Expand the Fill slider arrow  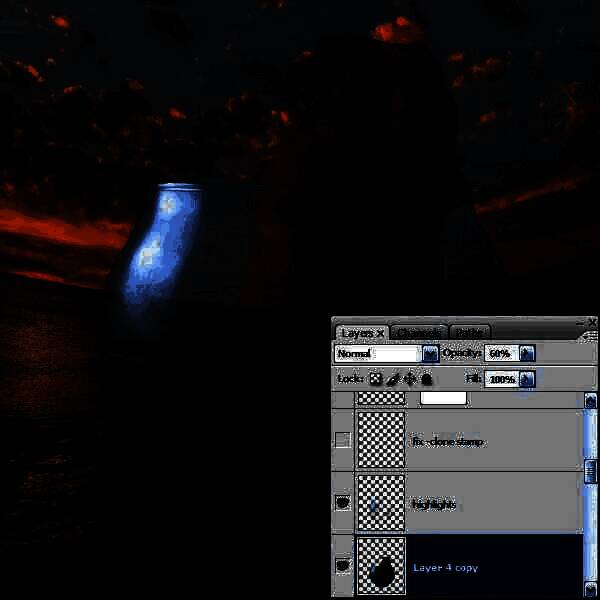pyautogui.click(x=527, y=379)
